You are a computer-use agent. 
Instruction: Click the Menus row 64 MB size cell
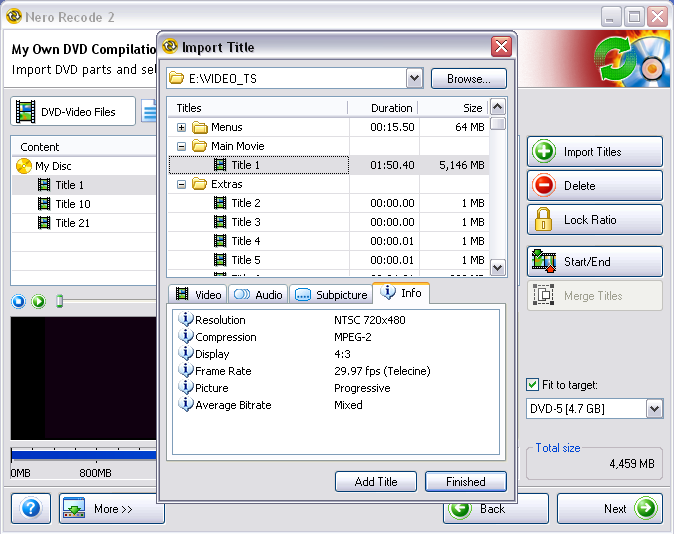(x=455, y=127)
